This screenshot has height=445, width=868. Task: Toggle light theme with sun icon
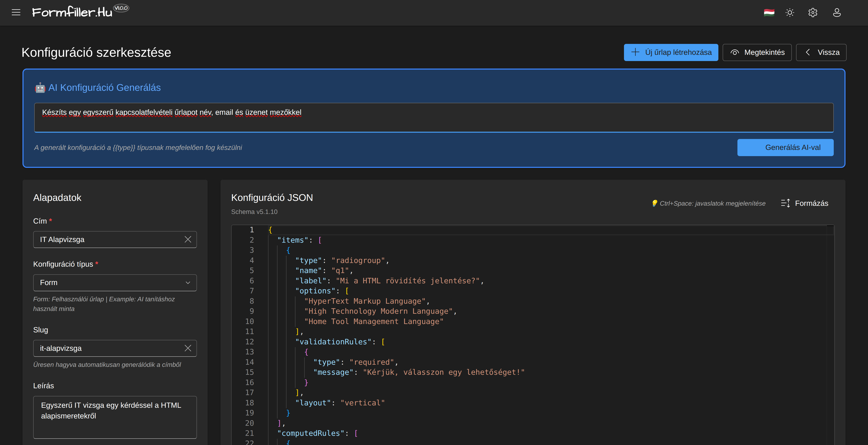coord(790,13)
